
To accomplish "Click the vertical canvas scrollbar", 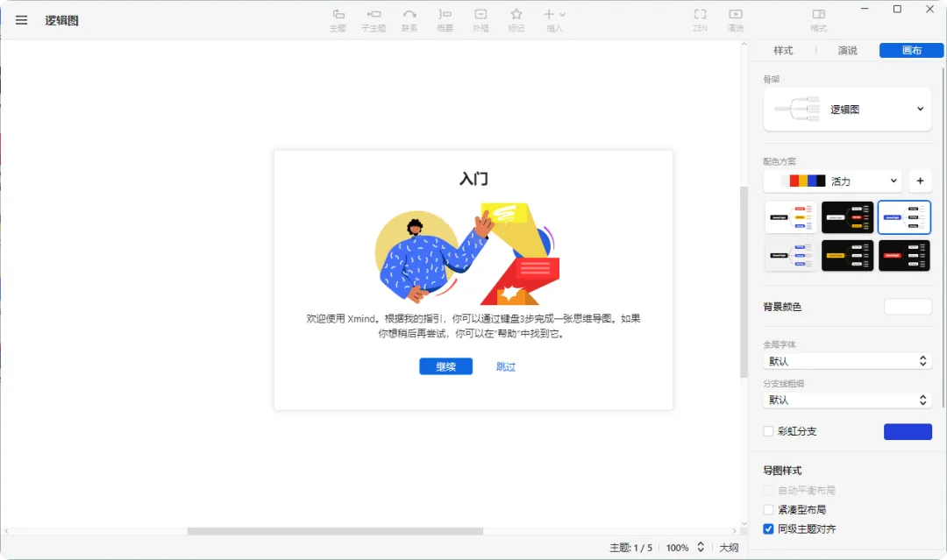I will (744, 282).
